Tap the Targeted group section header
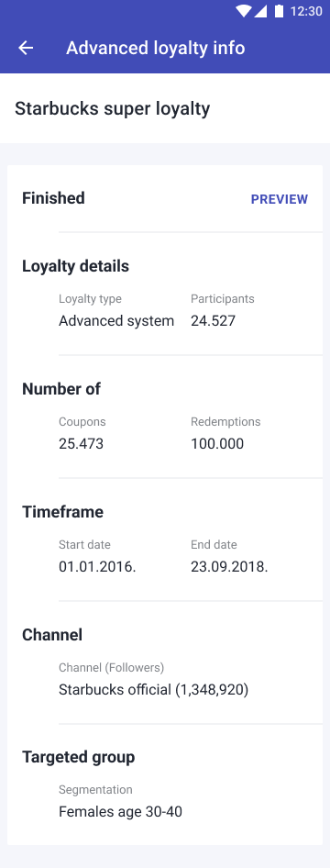 point(79,757)
